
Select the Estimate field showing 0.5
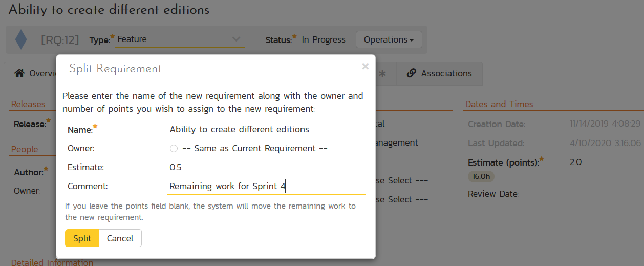pos(266,167)
